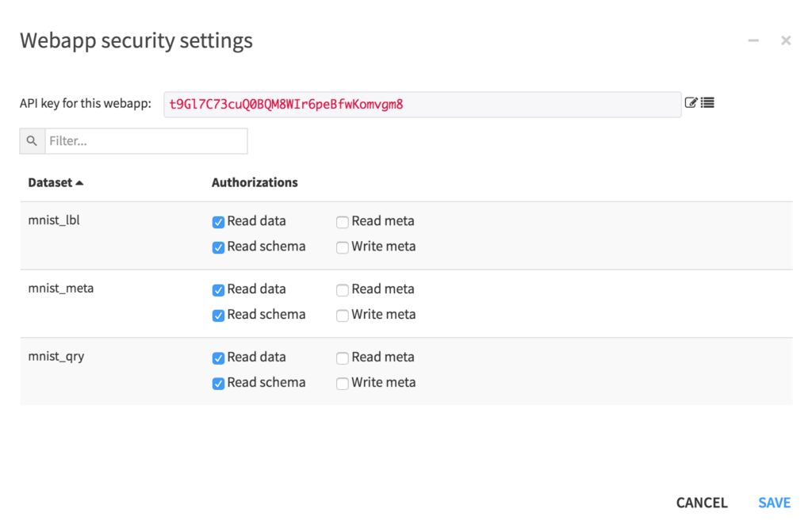Screen dimensions: 812x528
Task: Toggle the Dataset column sort arrow
Action: [x=79, y=182]
